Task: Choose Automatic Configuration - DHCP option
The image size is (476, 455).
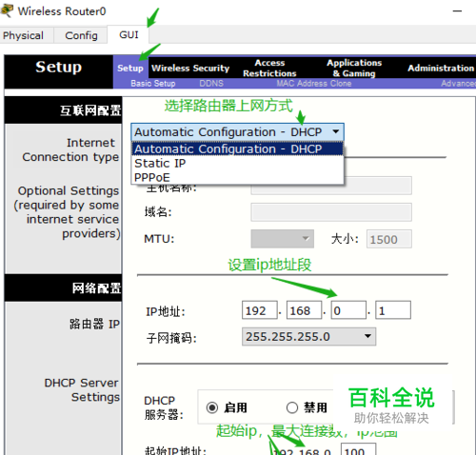Action: click(x=237, y=148)
